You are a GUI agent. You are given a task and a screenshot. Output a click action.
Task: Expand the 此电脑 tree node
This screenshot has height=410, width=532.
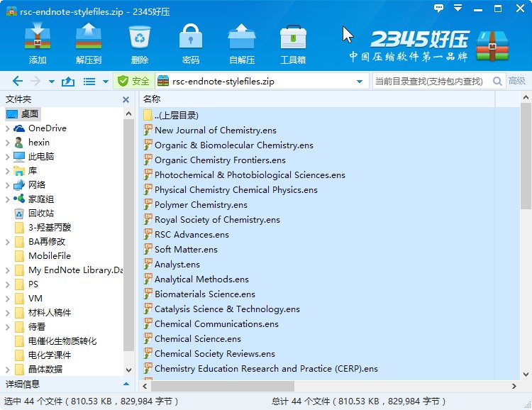8,157
